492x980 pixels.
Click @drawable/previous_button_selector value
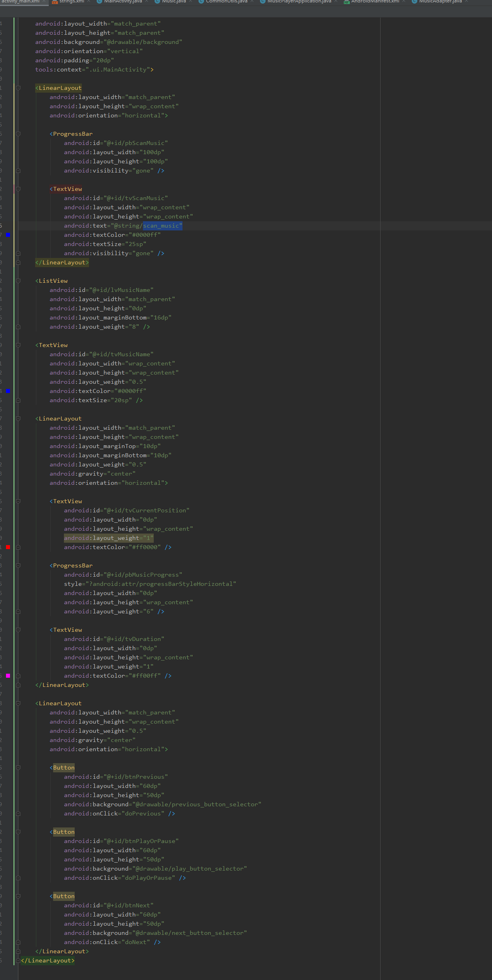point(196,804)
